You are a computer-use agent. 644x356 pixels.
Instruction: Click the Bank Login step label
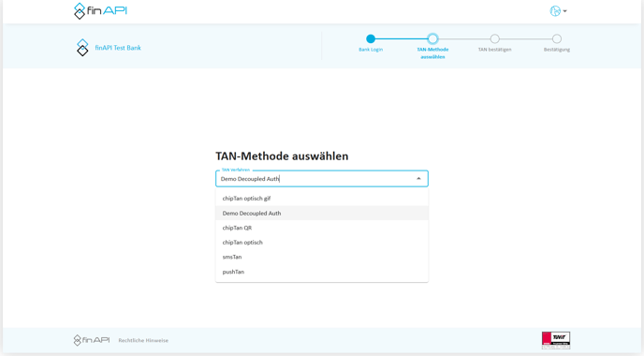(371, 50)
